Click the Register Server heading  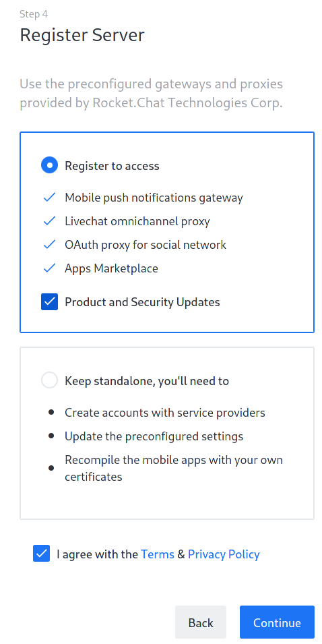click(x=82, y=35)
